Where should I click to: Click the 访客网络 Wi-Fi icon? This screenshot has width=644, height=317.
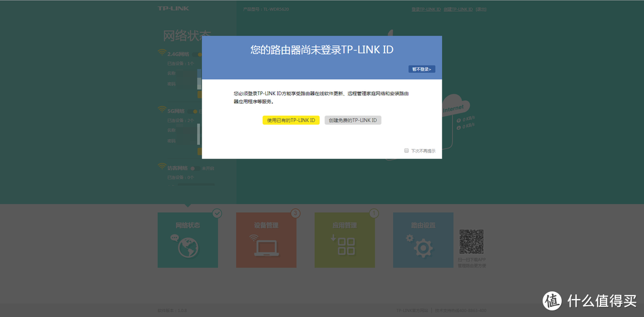[162, 166]
